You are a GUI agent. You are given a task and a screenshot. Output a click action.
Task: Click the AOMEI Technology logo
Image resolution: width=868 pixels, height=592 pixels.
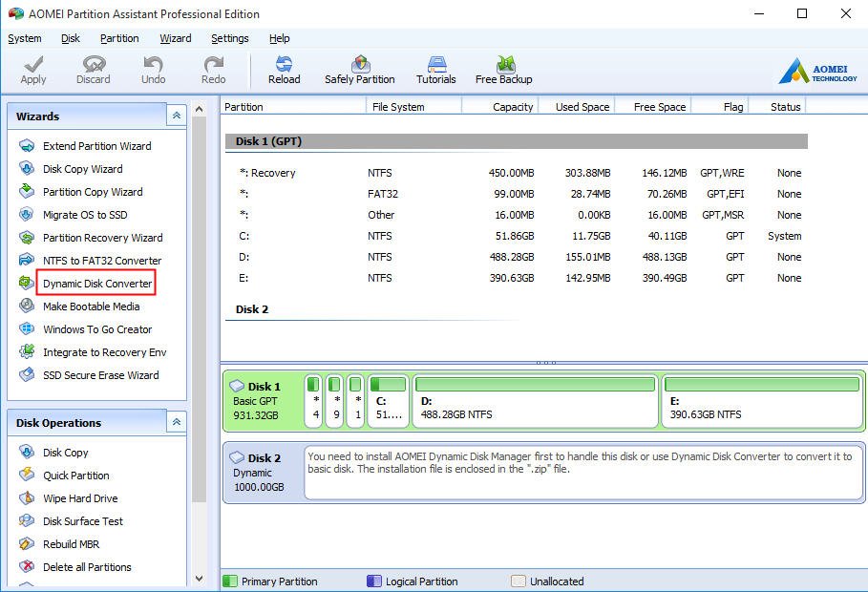coord(817,71)
